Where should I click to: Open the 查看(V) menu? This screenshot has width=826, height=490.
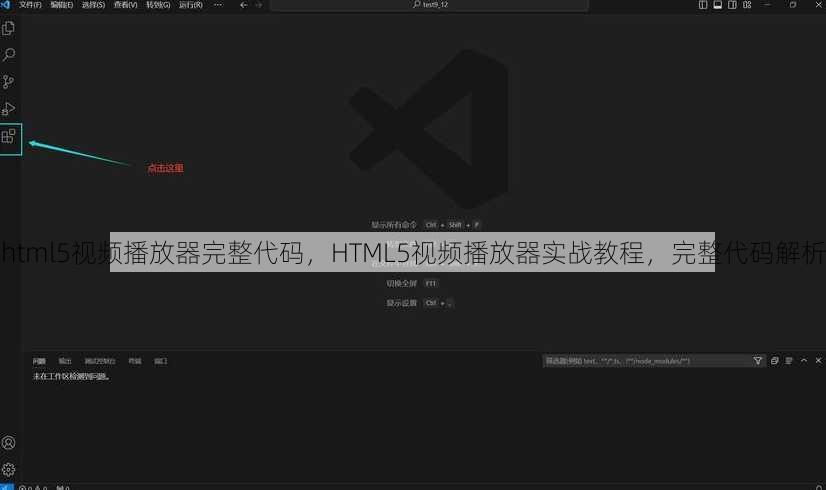tap(125, 5)
